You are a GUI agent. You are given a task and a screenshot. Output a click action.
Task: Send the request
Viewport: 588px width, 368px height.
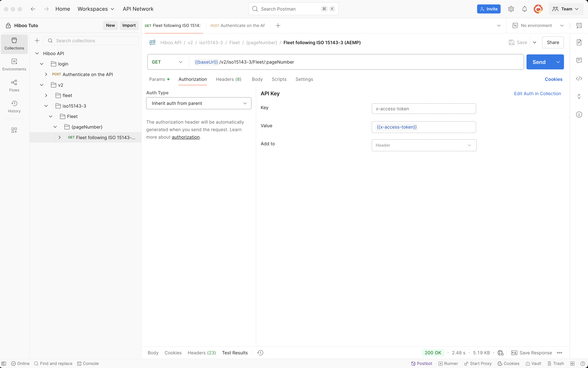[539, 62]
